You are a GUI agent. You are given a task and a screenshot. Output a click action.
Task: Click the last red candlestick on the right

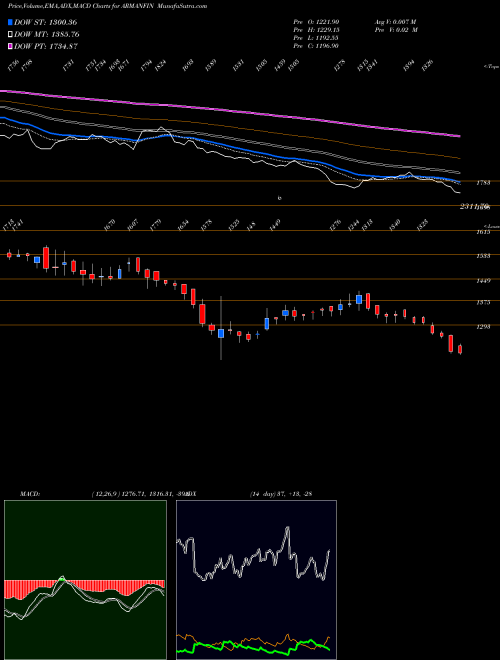[x=460, y=349]
